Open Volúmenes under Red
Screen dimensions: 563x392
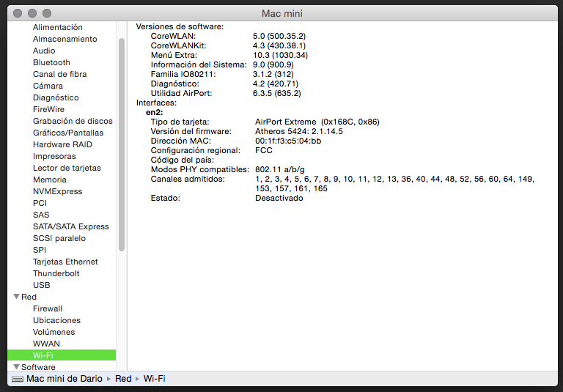(x=54, y=332)
